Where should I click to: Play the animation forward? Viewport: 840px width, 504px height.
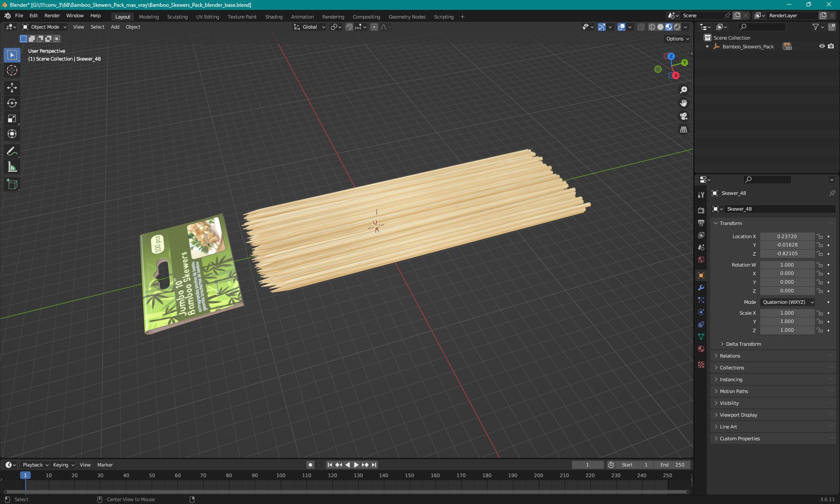pyautogui.click(x=356, y=465)
